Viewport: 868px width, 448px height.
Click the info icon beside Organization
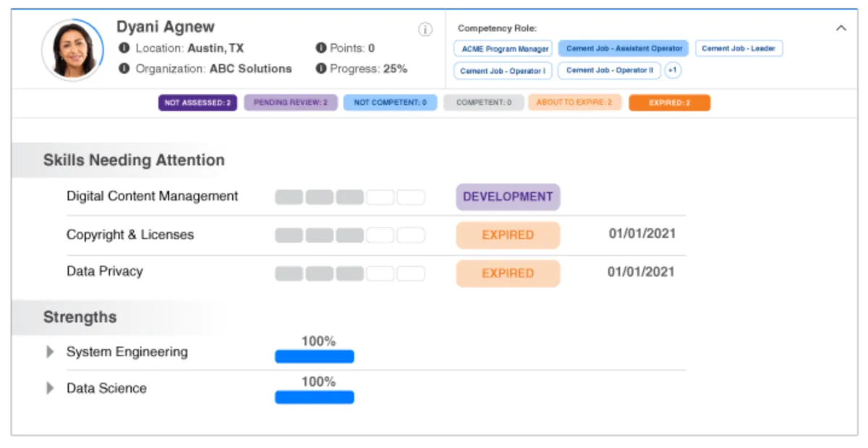(124, 69)
